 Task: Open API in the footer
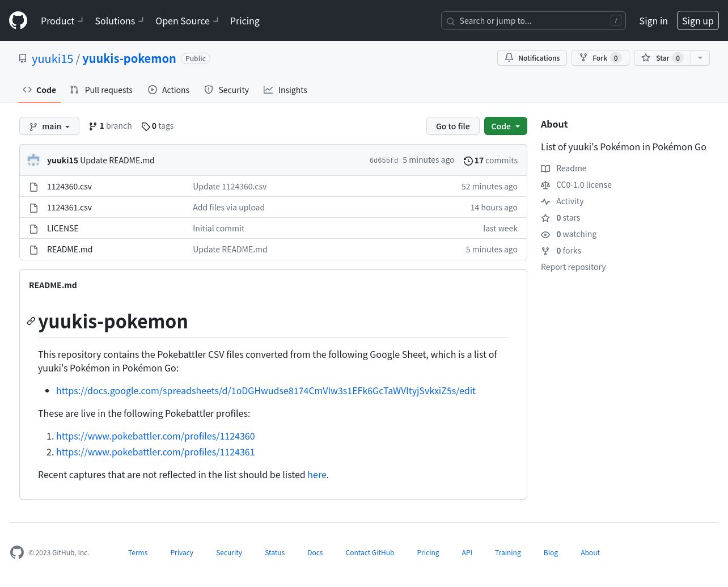tap(467, 553)
